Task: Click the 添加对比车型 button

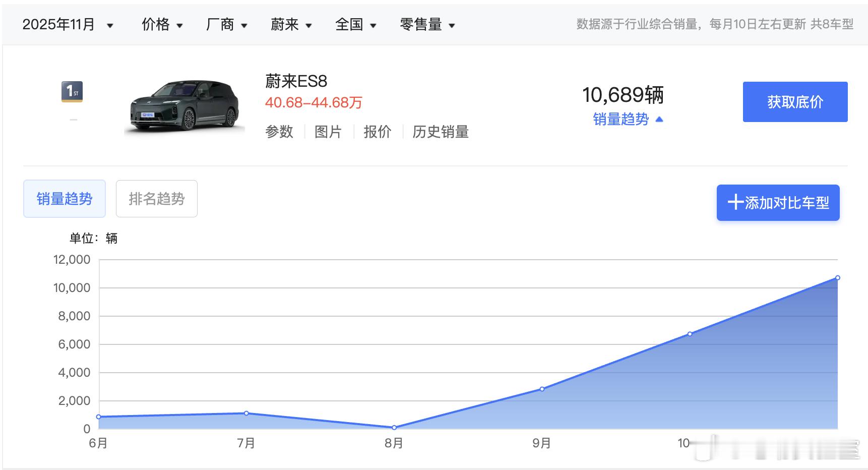Action: point(778,203)
